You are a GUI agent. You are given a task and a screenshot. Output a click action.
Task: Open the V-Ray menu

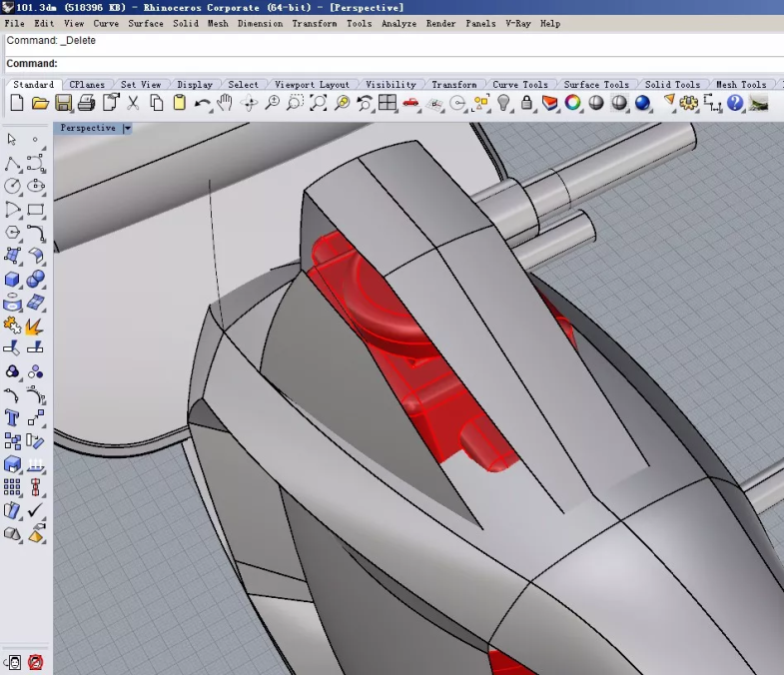(517, 23)
